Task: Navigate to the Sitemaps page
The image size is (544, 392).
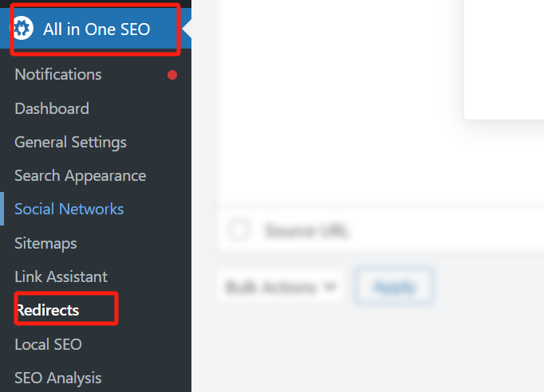Action: pos(45,243)
